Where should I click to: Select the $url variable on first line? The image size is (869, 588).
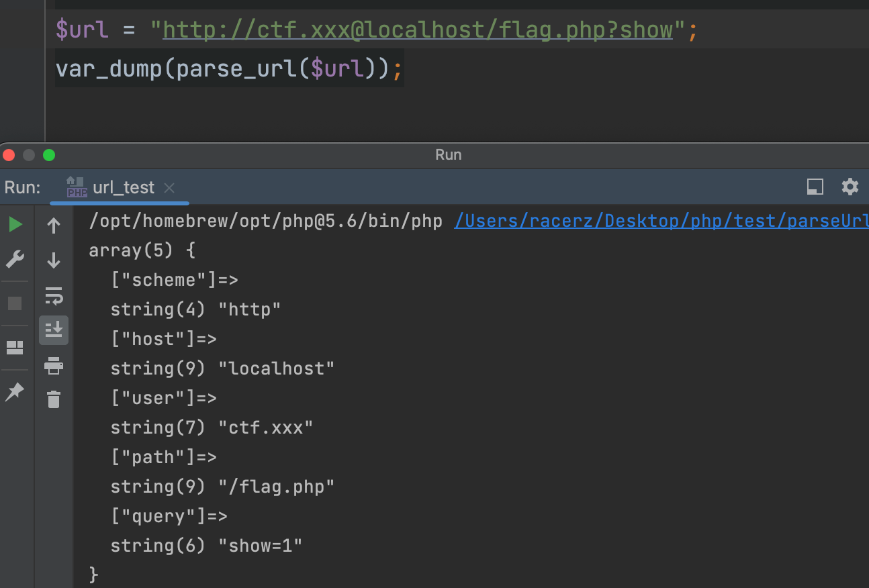[82, 30]
